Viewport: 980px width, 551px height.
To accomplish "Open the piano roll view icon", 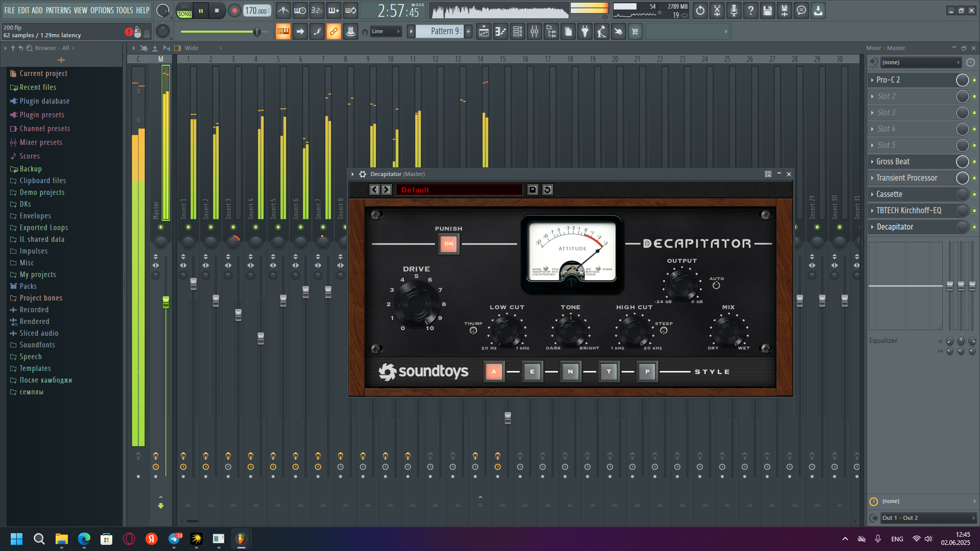I will tap(501, 32).
